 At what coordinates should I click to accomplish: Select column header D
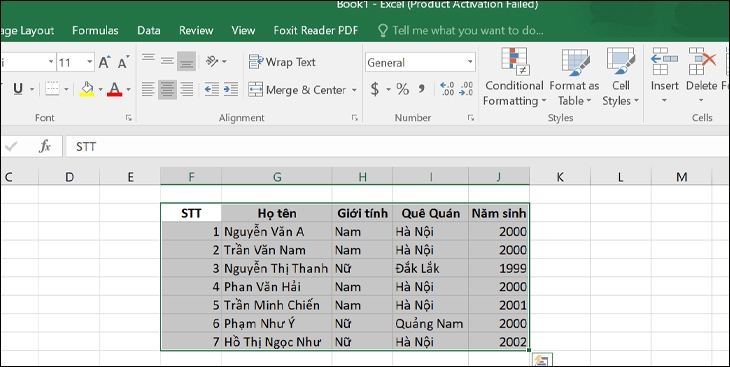[69, 177]
